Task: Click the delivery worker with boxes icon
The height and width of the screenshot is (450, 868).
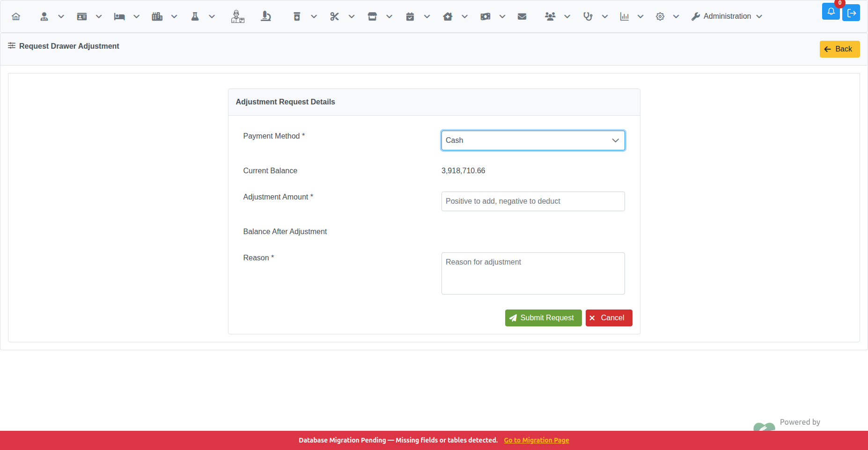Action: pos(238,16)
